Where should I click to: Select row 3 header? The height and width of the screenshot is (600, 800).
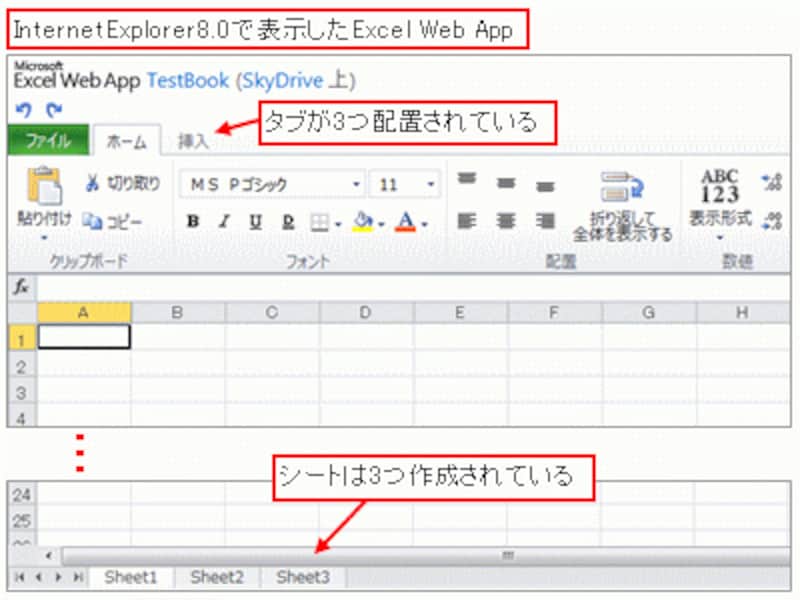pyautogui.click(x=21, y=391)
